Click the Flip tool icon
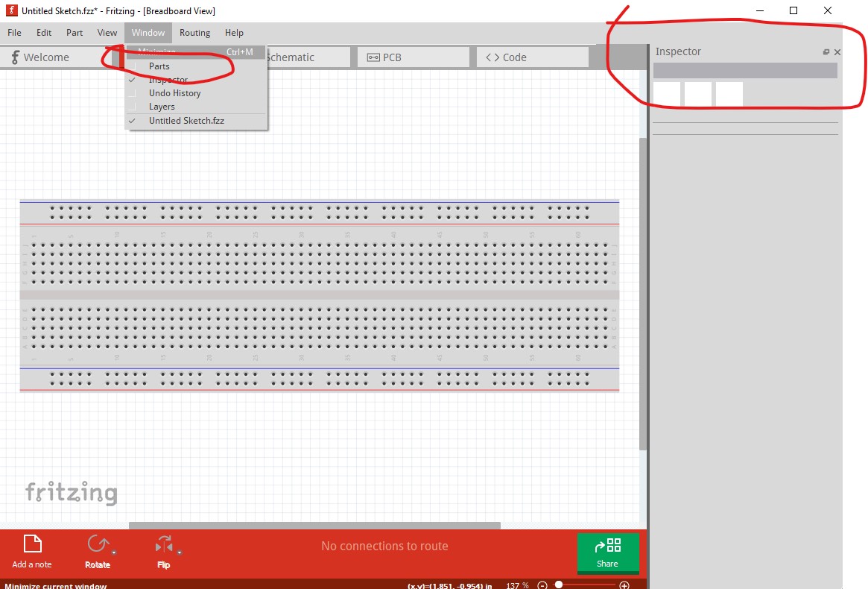This screenshot has width=868, height=589. (x=164, y=545)
